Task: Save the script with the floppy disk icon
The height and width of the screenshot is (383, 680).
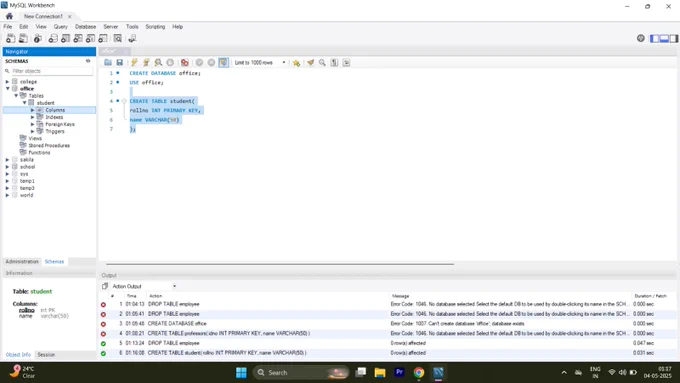Action: pos(120,62)
